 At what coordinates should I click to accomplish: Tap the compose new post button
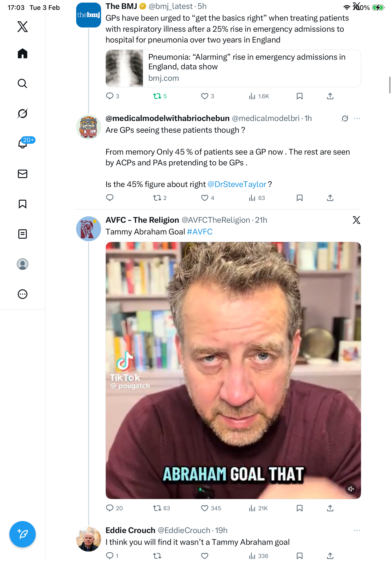[23, 534]
